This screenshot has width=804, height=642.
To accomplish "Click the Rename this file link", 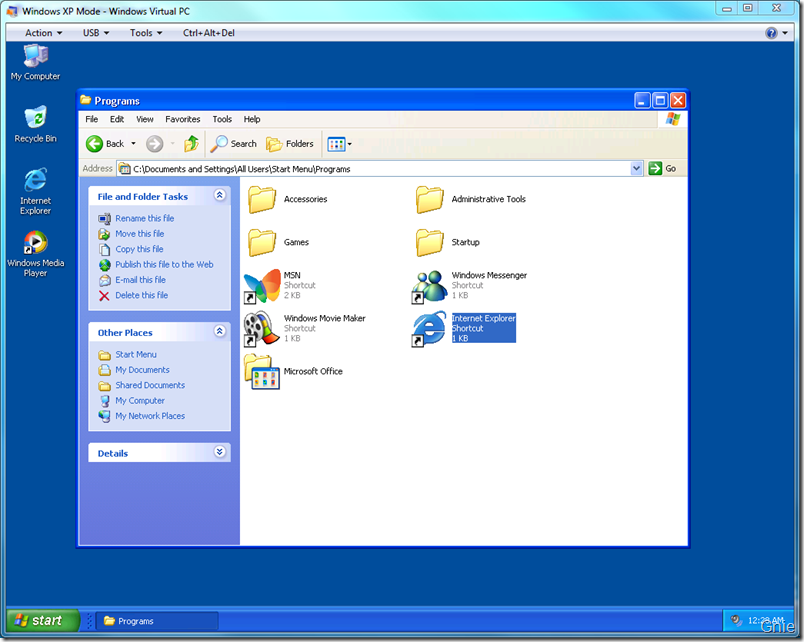I will [144, 218].
